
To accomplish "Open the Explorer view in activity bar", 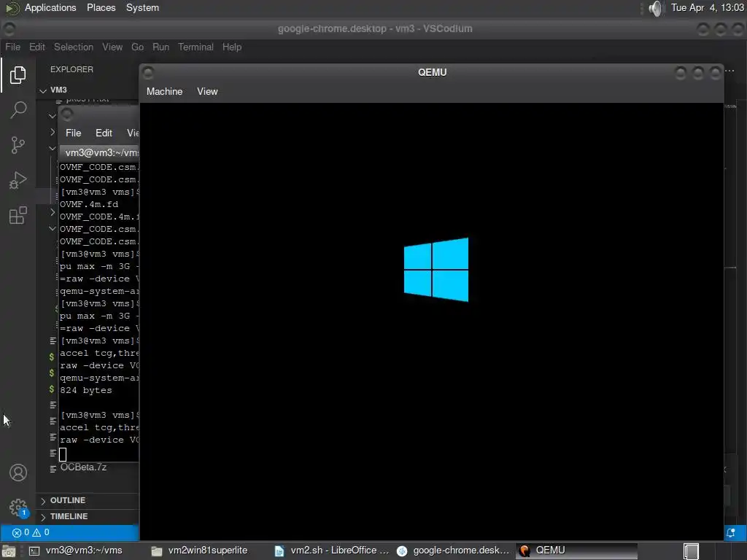I will click(18, 75).
